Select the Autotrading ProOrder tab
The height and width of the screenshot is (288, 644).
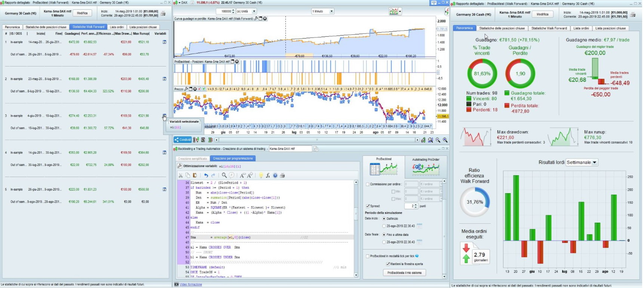pyautogui.click(x=426, y=166)
